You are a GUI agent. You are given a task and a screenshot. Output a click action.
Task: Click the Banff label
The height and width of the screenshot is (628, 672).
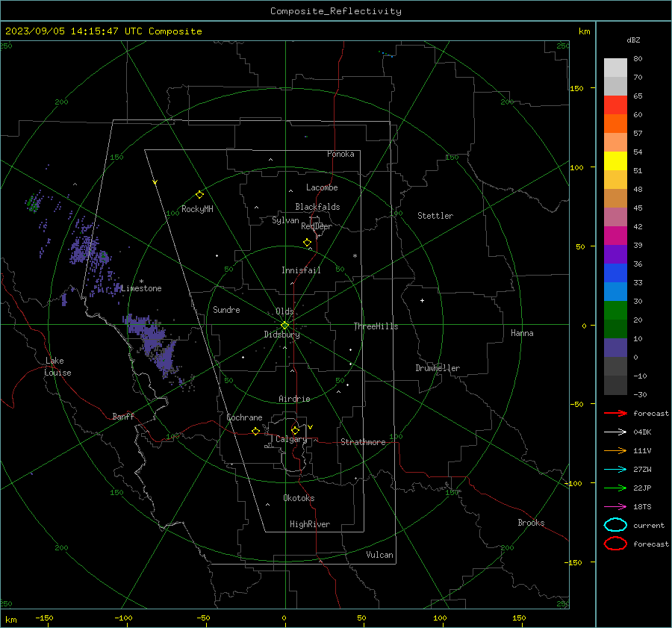click(x=123, y=416)
